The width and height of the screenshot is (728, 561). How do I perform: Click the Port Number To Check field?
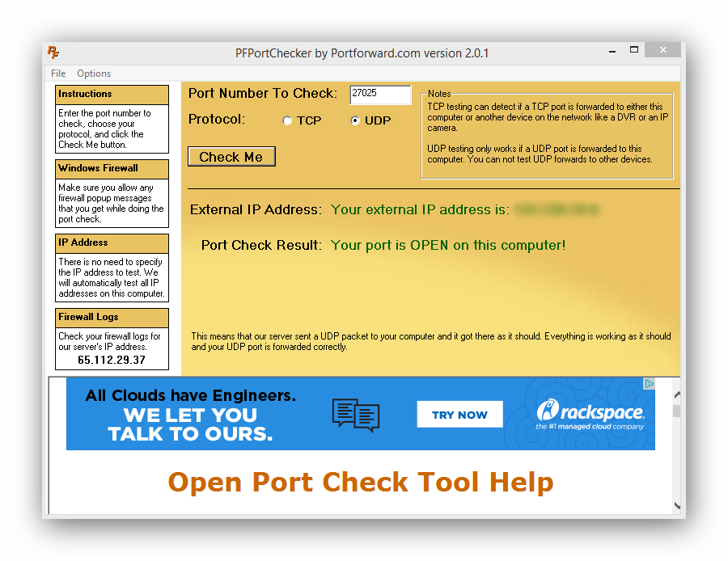pos(380,95)
